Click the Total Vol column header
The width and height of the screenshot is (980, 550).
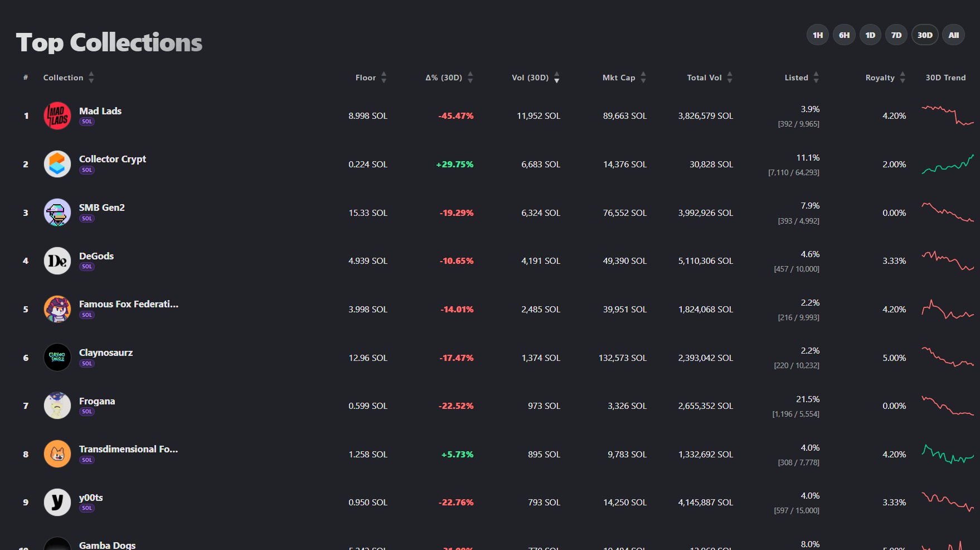704,78
